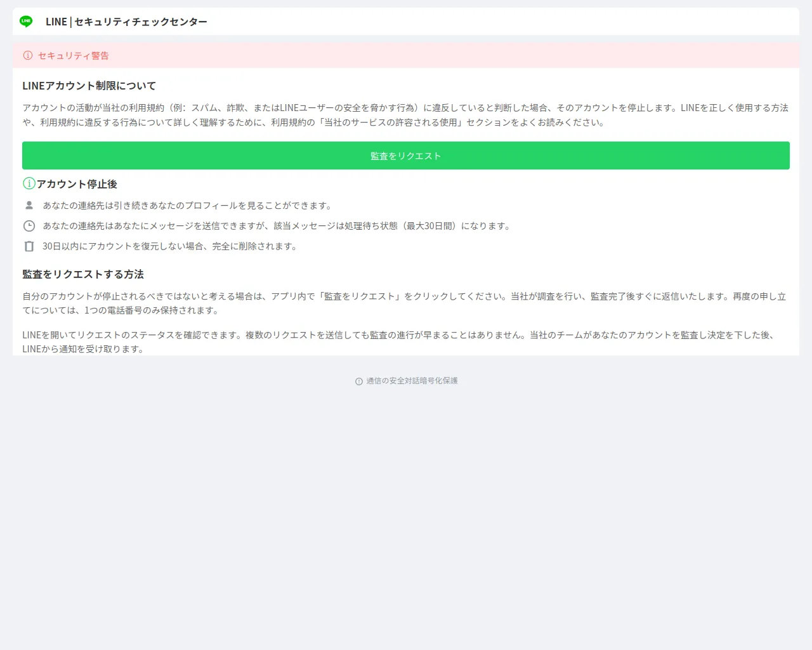Screen dimensions: 812x650
Task: Click the paragraph starting with 自分のアカウントが停止されるべきではない
Action: (x=406, y=303)
